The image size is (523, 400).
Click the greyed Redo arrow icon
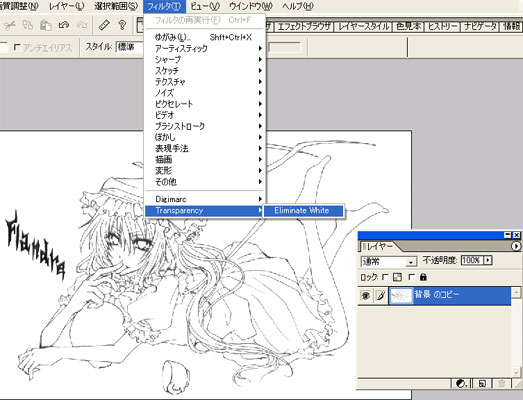[82, 25]
